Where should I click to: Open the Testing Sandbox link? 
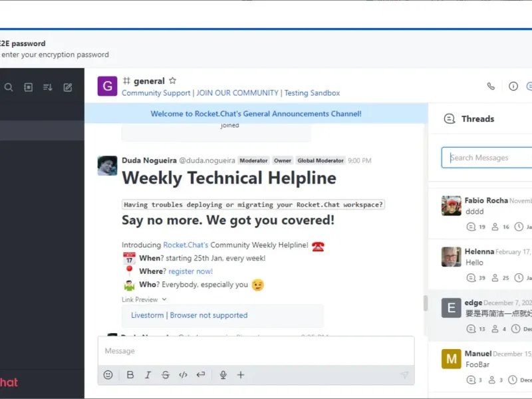(x=312, y=93)
